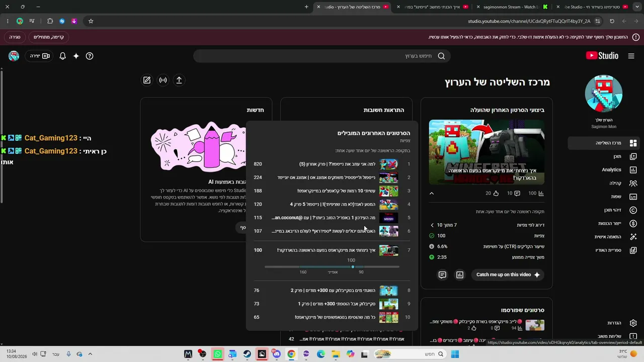This screenshot has height=362, width=644.
Task: Select ranked video 'המסע לאנד(לא מה שציפיתי!)'
Action: point(333,204)
